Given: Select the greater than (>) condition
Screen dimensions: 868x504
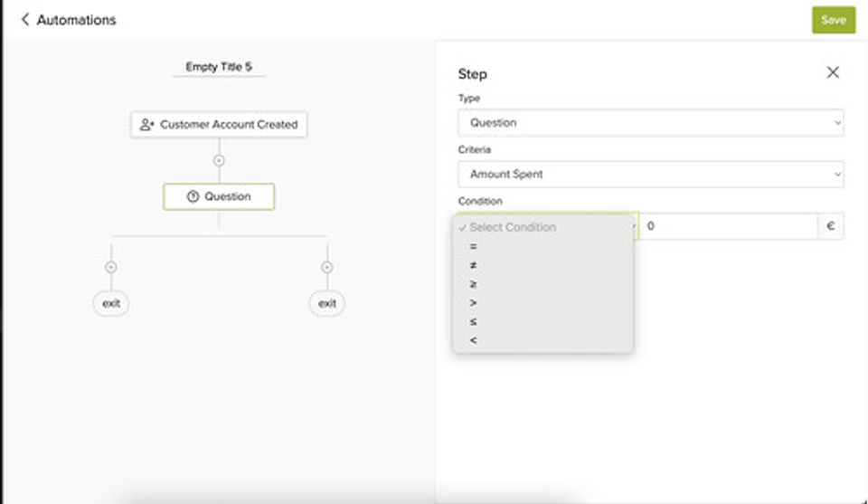Looking at the screenshot, I should tap(473, 303).
